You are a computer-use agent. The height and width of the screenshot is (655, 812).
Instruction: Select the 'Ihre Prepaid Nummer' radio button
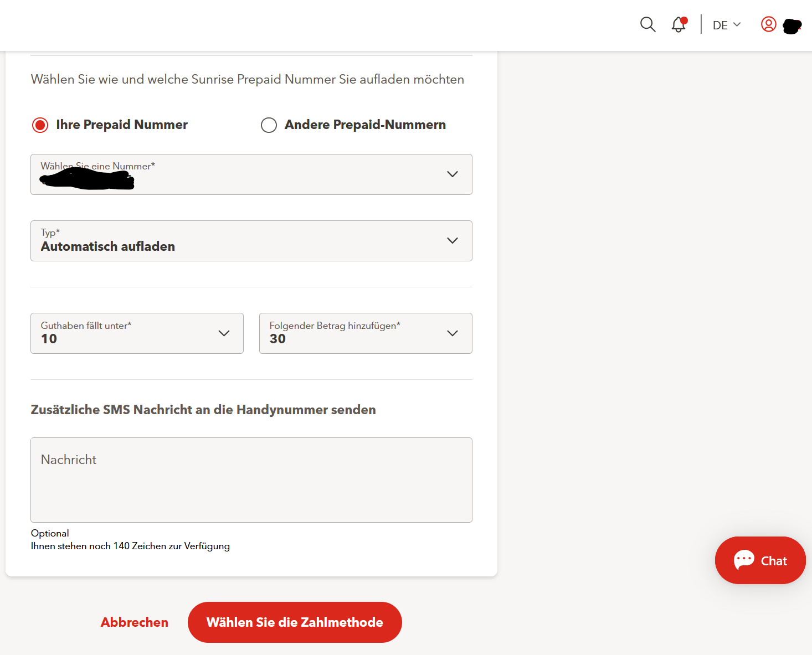40,125
